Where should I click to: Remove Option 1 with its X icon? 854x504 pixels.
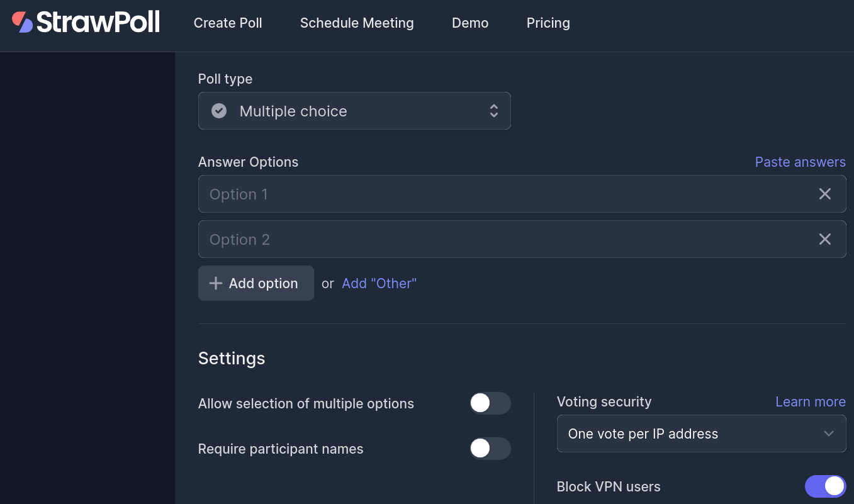point(824,194)
